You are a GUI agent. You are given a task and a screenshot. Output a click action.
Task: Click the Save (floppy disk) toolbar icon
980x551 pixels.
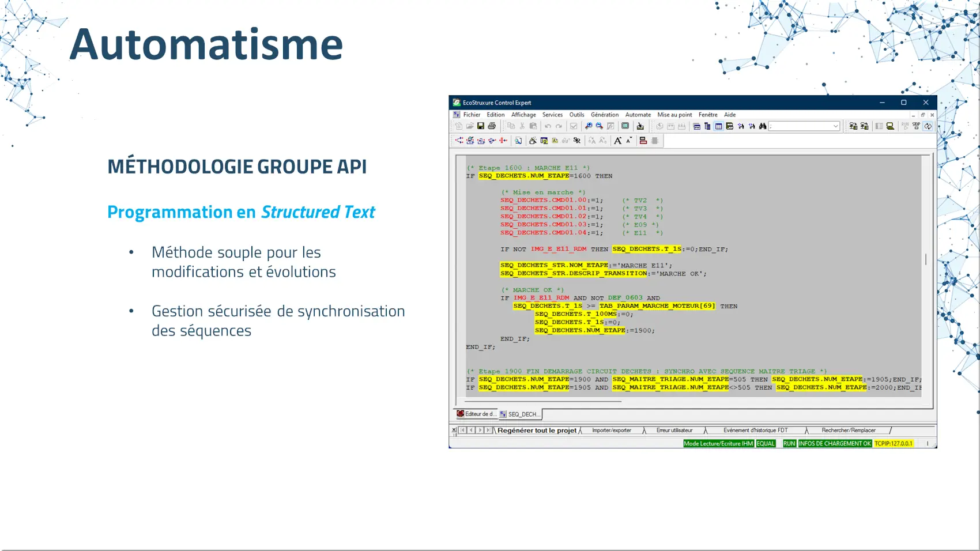pos(480,126)
